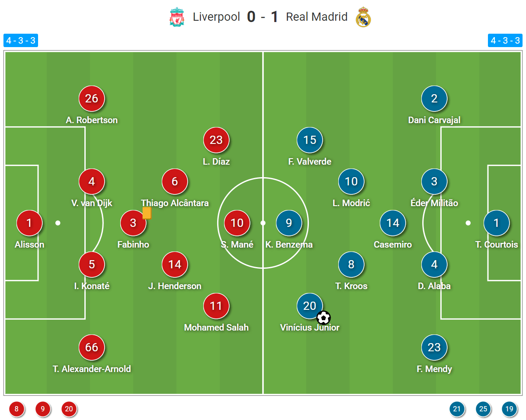Click Fabinho's yellow card icon
Screen dimensions: 526x420
(x=147, y=213)
